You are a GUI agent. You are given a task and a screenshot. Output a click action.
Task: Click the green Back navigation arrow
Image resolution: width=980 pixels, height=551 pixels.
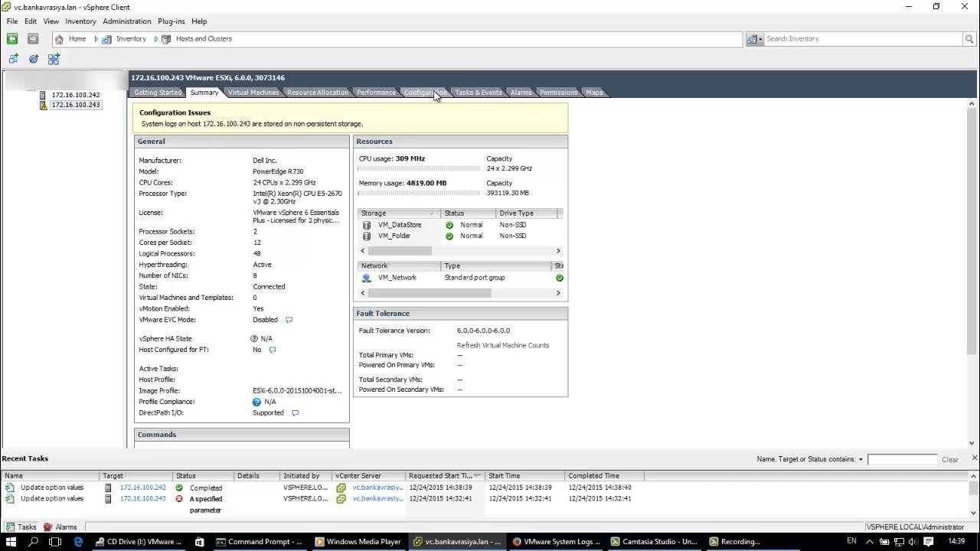[12, 38]
